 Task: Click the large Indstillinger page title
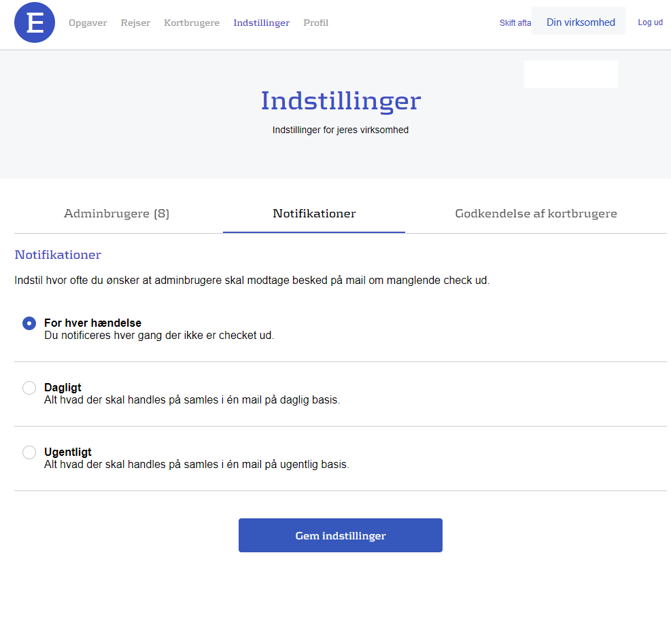point(341,101)
